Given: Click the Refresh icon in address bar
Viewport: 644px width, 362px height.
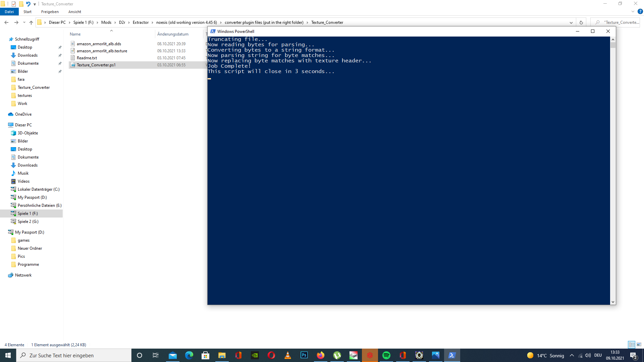Looking at the screenshot, I should pos(581,22).
